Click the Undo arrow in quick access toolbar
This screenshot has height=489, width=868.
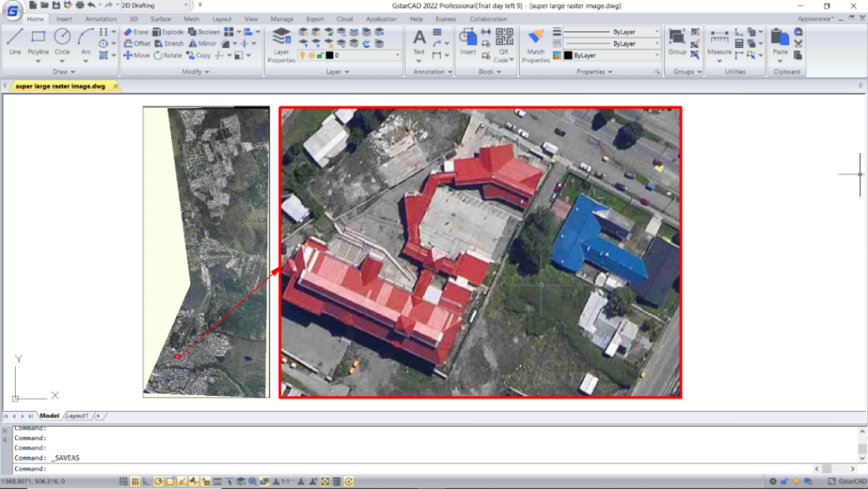tap(91, 5)
